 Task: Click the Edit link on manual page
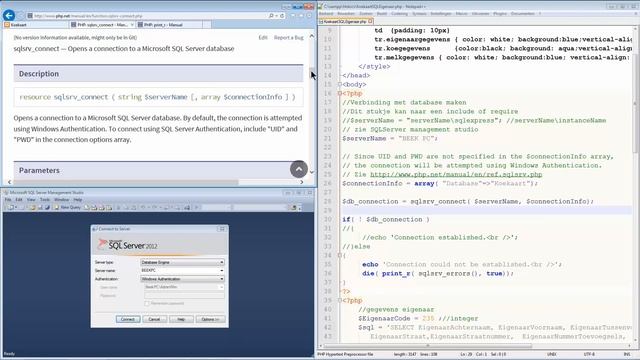[263, 38]
